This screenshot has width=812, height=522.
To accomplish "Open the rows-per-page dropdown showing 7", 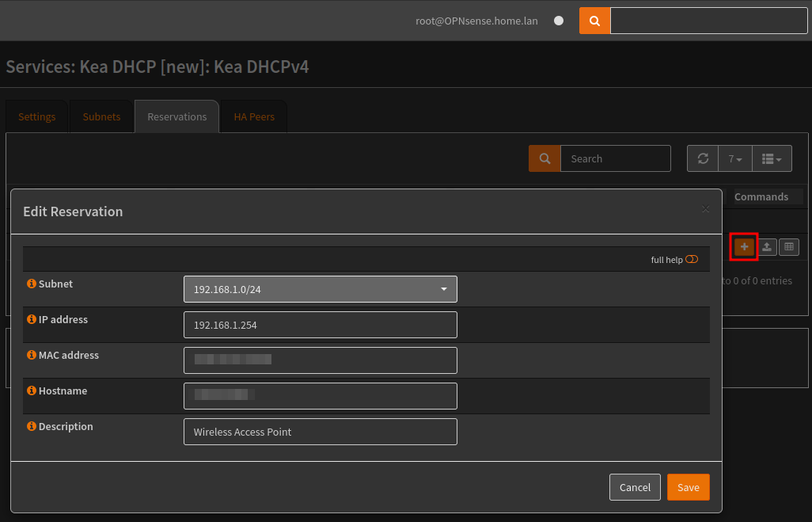I will click(x=735, y=158).
